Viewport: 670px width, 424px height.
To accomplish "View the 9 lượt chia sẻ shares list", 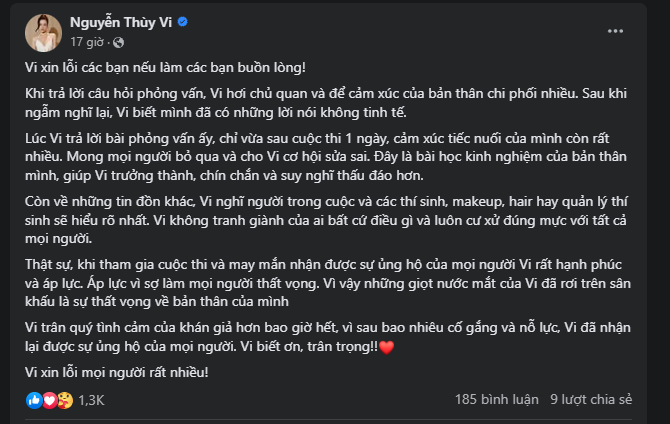I will (591, 399).
